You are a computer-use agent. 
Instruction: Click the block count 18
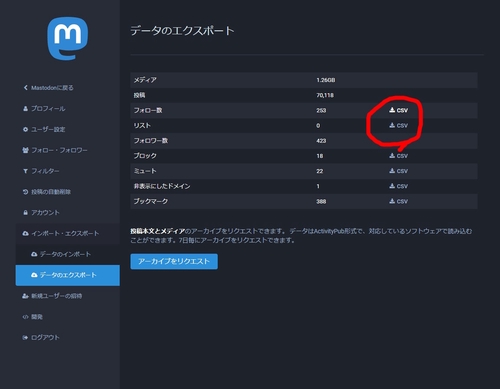(x=320, y=156)
